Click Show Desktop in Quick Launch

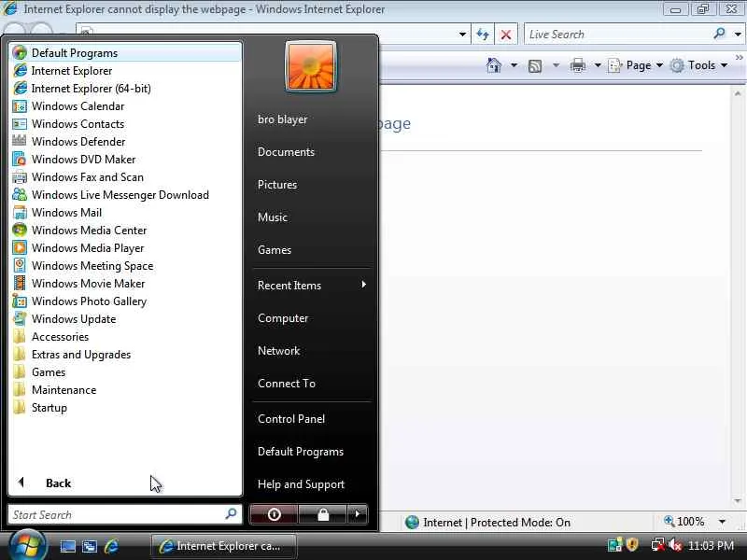[67, 546]
